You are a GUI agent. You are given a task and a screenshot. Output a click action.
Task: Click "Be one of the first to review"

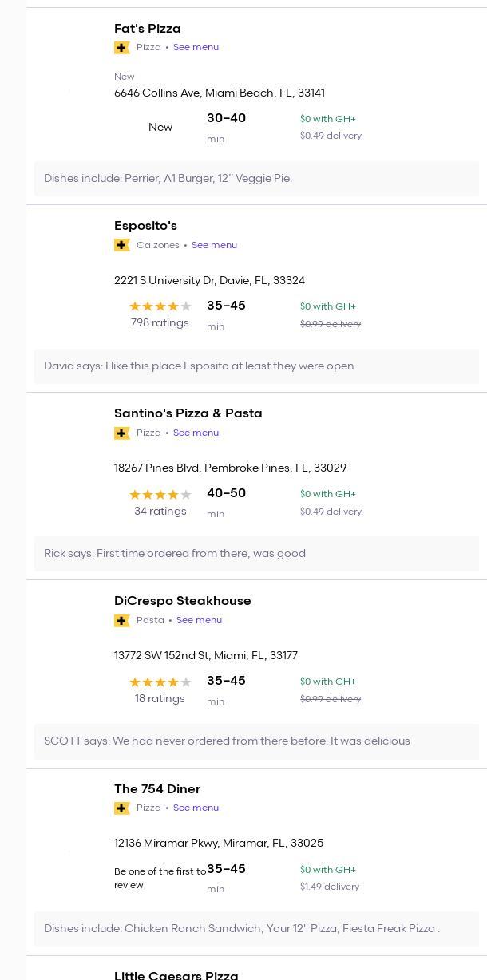[160, 878]
